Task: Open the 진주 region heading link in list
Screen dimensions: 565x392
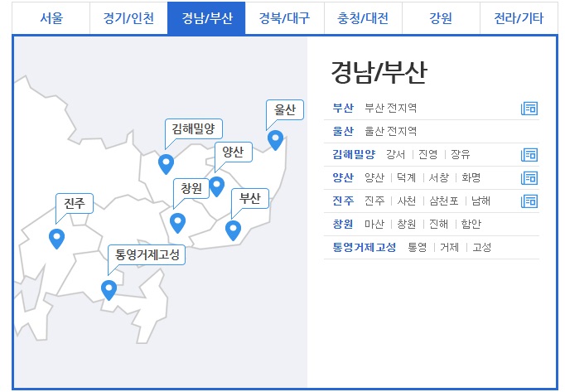Action: 343,201
